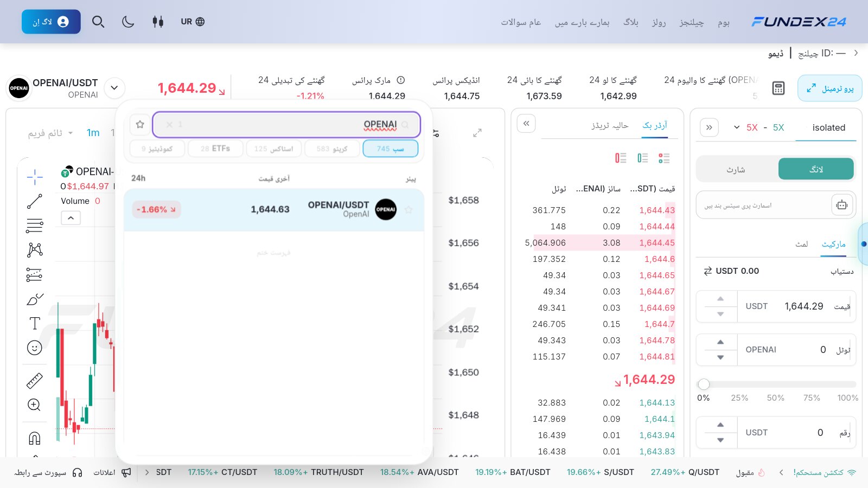Show sell orders only order book view

(x=621, y=158)
